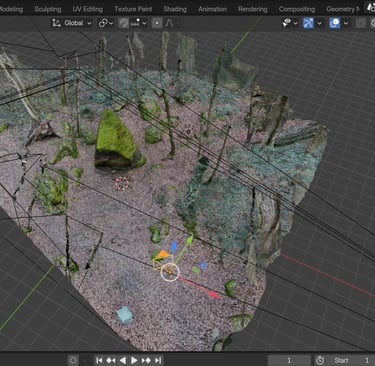Jump to the last frame endpoint
Screen dimensions: 375x366
coord(158,360)
